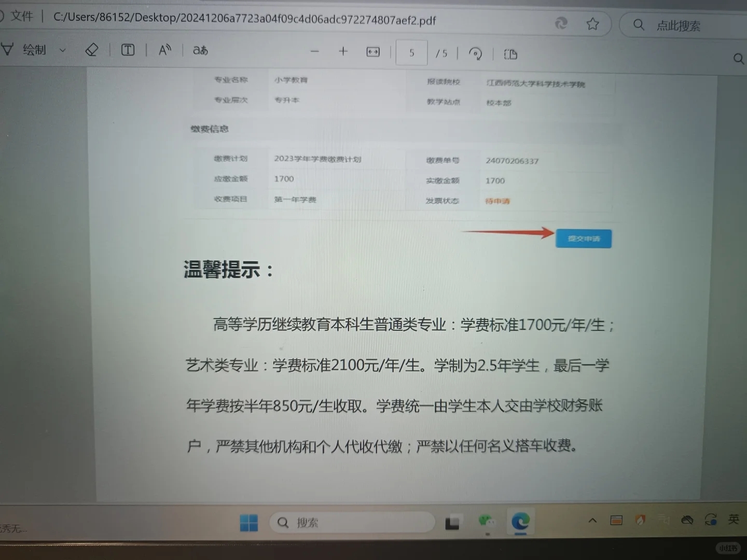Zoom in with the plus button
The width and height of the screenshot is (747, 560).
click(x=343, y=51)
